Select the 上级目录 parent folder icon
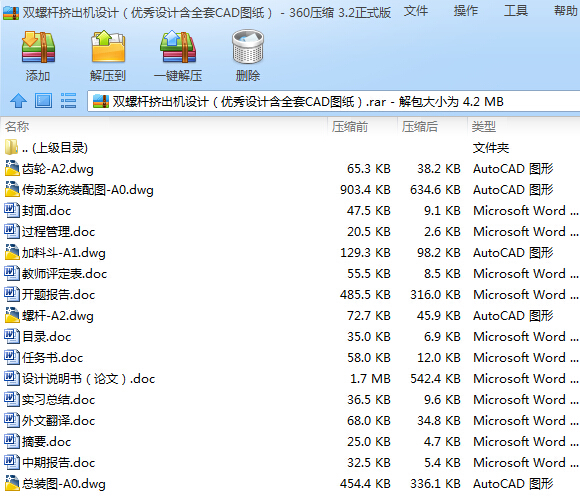 (x=11, y=147)
